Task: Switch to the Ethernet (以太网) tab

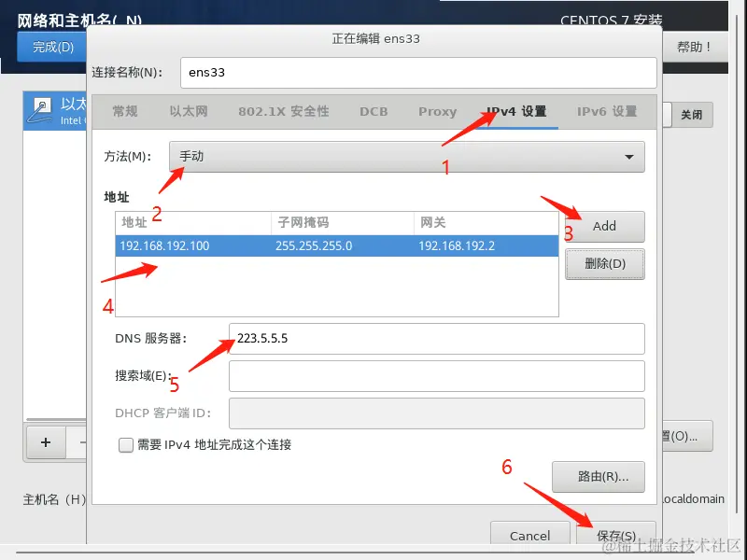Action: (189, 111)
